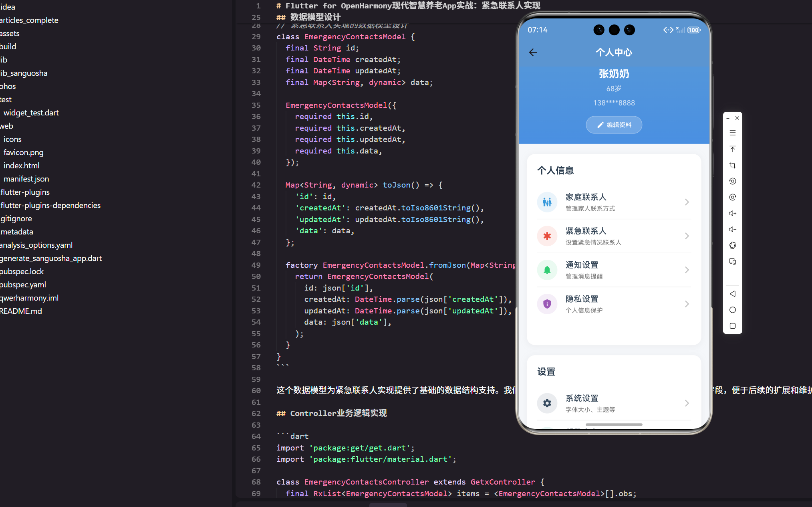
Task: Open flutter-plugins-dependencies in the file tree
Action: click(50, 206)
